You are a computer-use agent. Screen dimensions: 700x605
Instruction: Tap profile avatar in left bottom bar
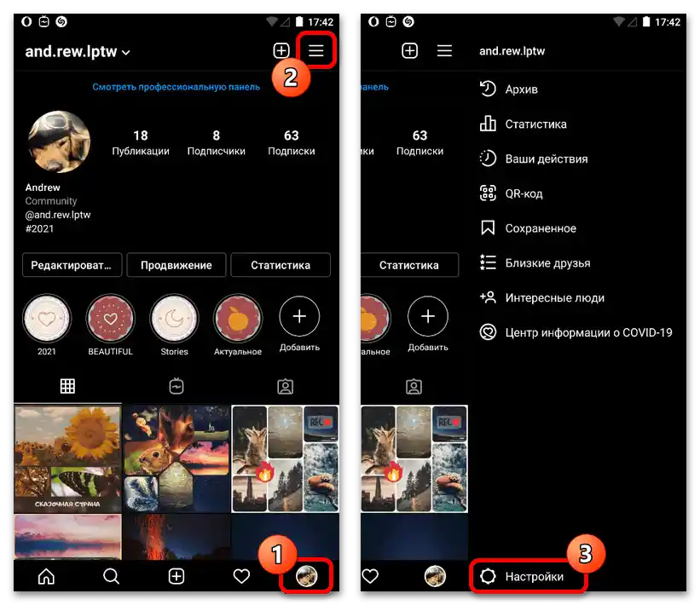click(306, 576)
